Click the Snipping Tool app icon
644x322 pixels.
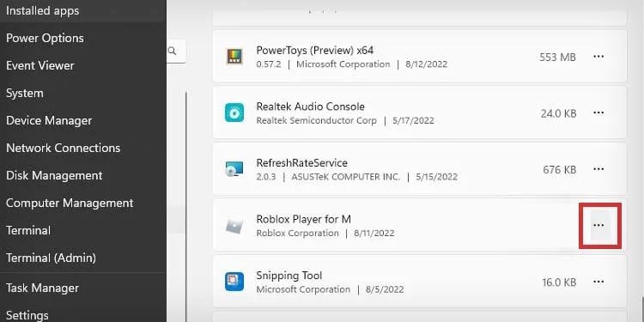pyautogui.click(x=234, y=282)
